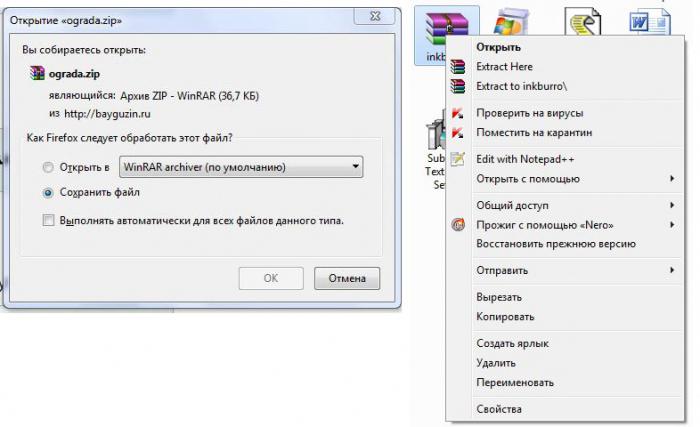Click the Открытие «ograda.zip» title bar text
This screenshot has width=700, height=427.
click(66, 21)
